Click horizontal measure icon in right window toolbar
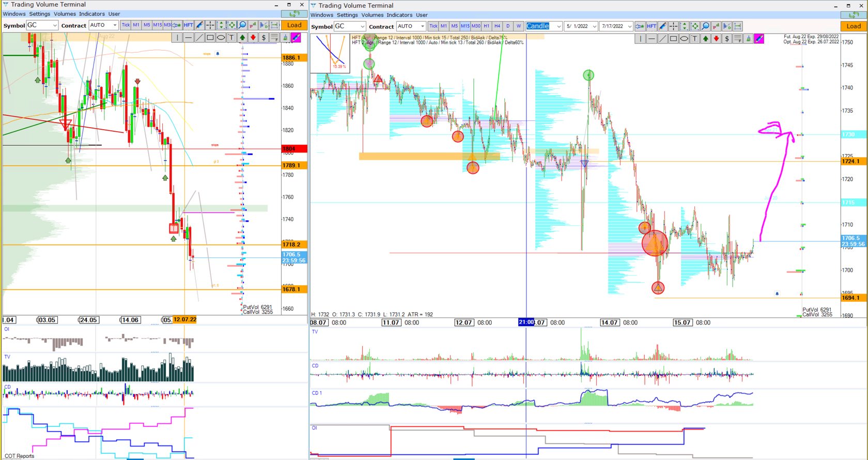868x460 pixels. coord(738,26)
